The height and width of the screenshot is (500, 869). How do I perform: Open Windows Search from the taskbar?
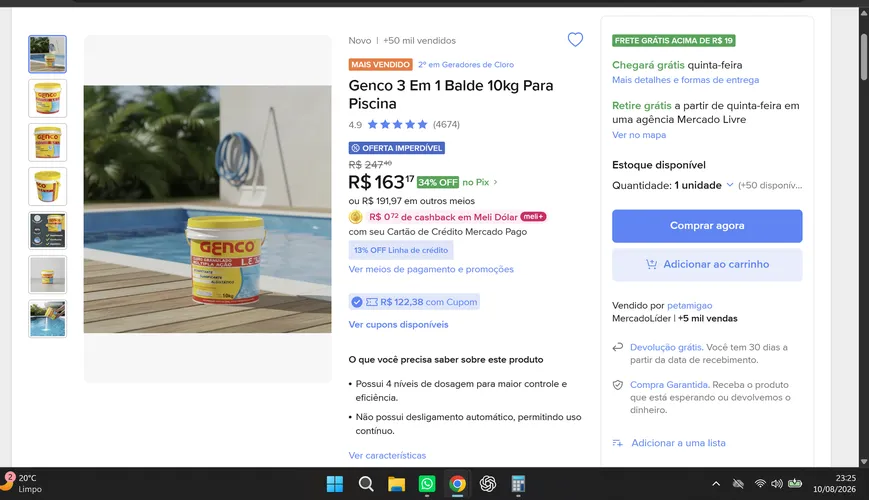click(x=366, y=484)
